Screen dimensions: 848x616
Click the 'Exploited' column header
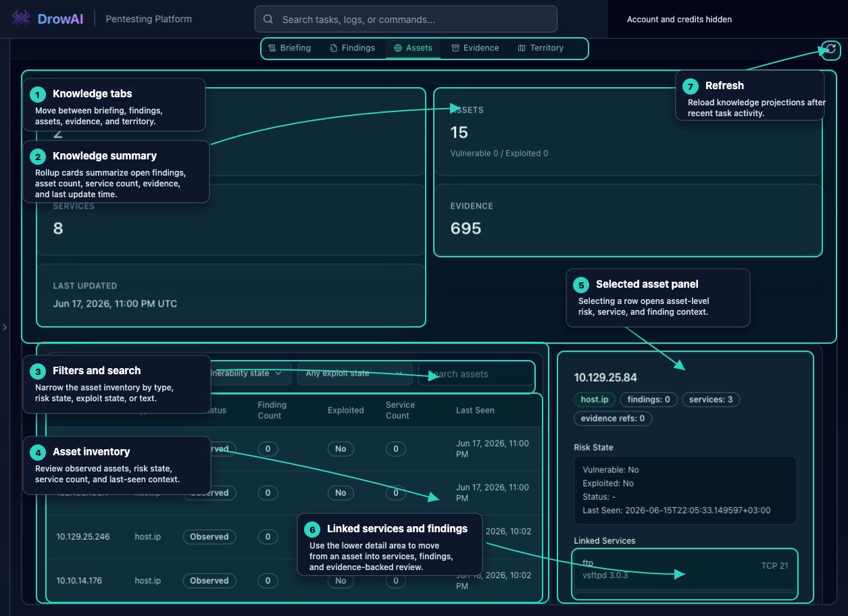coord(346,410)
